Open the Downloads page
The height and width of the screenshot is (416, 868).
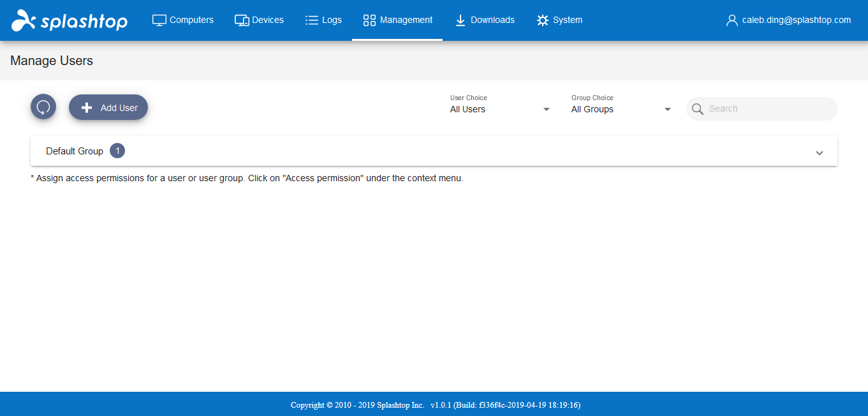point(485,20)
